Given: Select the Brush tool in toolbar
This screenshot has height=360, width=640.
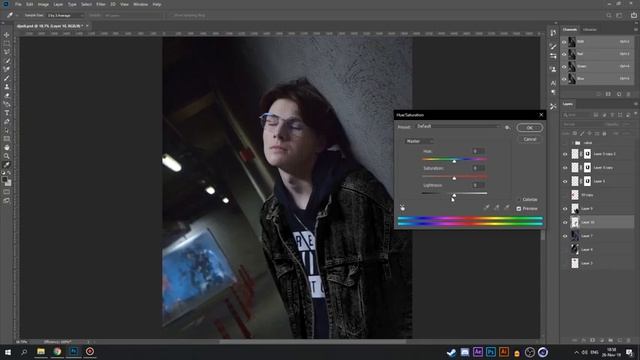Looking at the screenshot, I should pyautogui.click(x=7, y=78).
